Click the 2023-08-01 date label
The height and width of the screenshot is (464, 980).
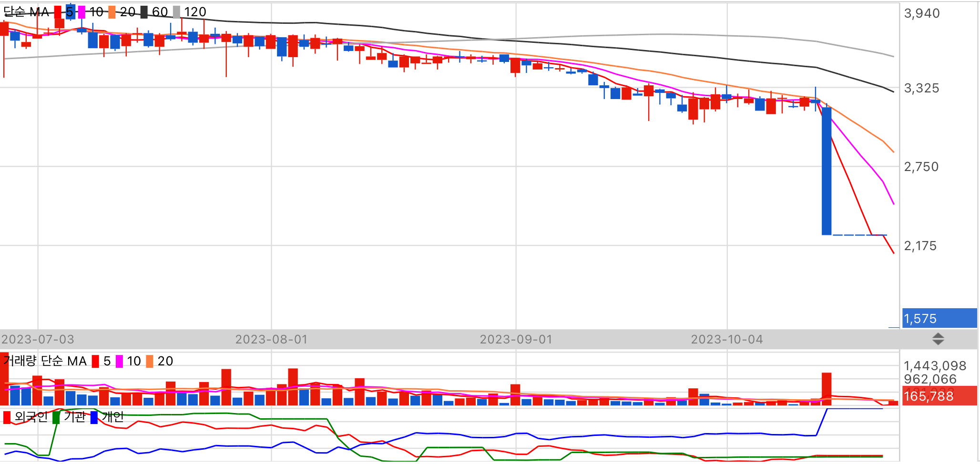coord(271,339)
